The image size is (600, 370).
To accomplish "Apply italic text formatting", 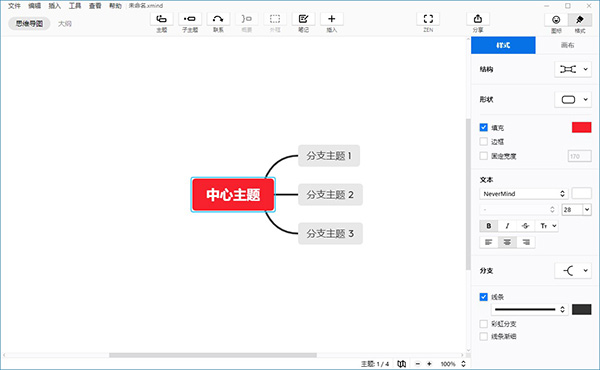I will [507, 226].
